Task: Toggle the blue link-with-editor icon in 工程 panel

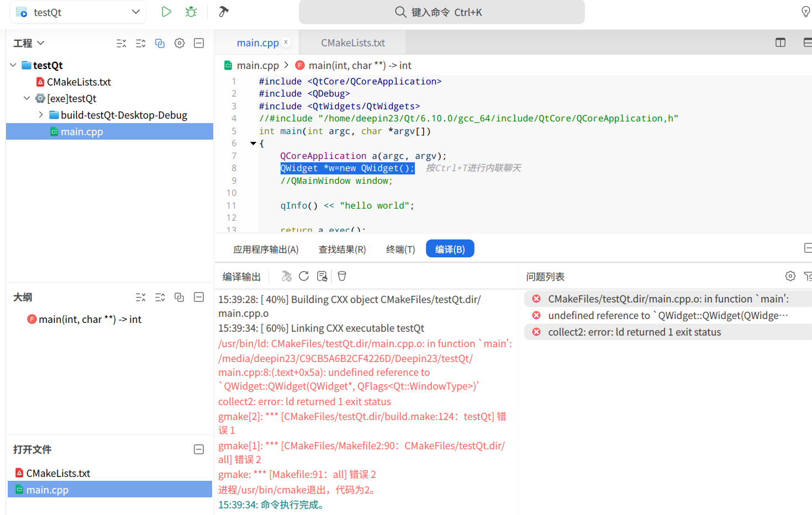Action: pos(160,43)
